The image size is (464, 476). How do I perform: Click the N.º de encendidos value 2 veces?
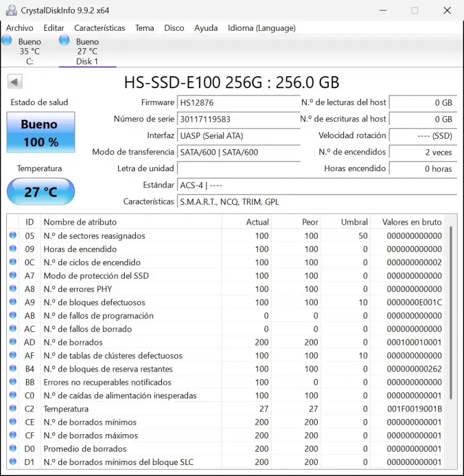click(423, 152)
